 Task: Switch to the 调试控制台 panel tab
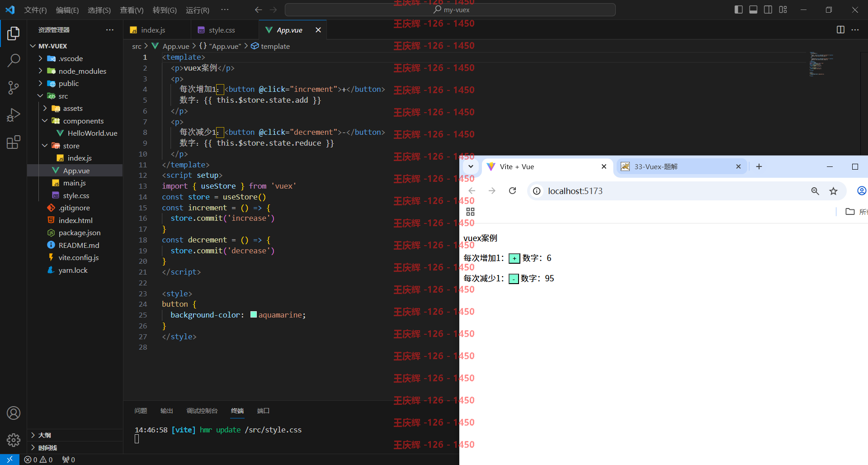click(202, 411)
